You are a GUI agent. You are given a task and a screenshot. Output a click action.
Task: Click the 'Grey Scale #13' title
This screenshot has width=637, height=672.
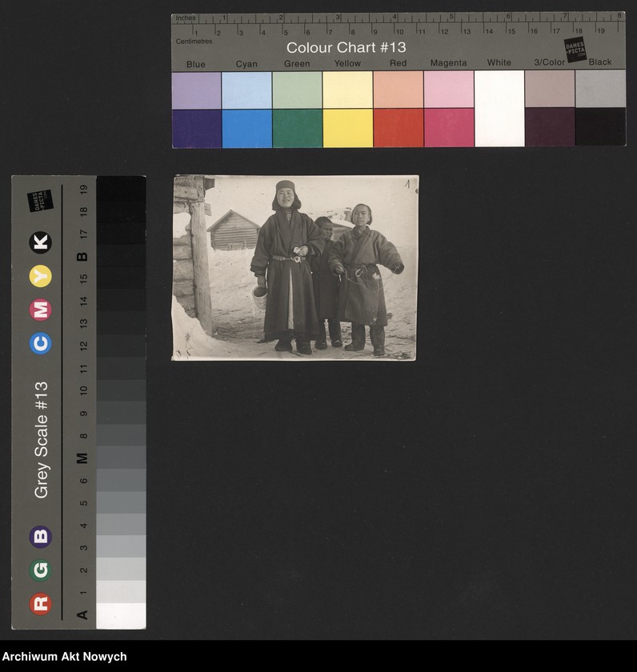pyautogui.click(x=41, y=440)
